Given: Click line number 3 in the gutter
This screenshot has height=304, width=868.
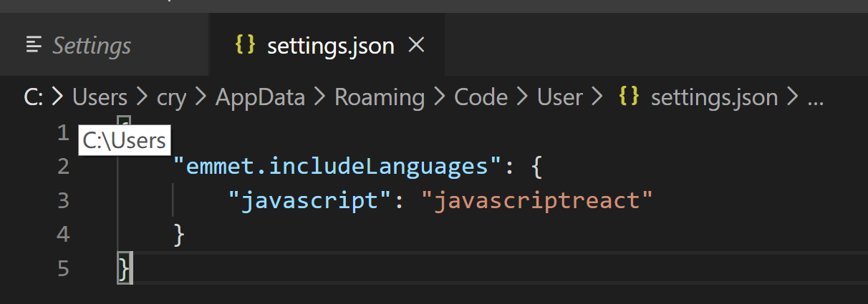Looking at the screenshot, I should [63, 200].
